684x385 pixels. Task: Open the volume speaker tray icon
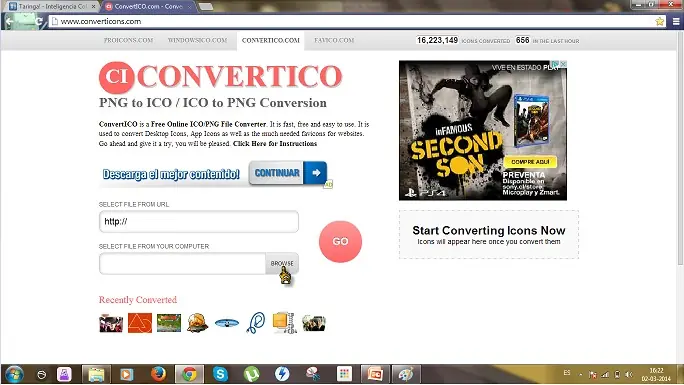coord(629,375)
